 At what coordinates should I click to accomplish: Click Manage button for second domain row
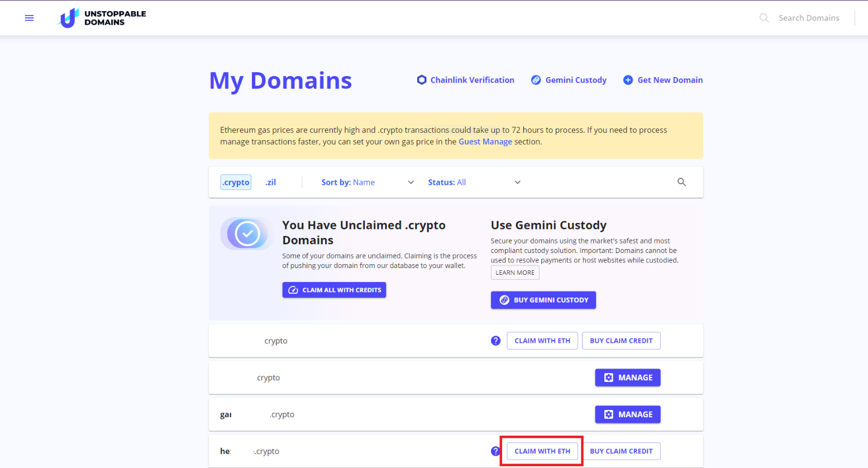(627, 378)
